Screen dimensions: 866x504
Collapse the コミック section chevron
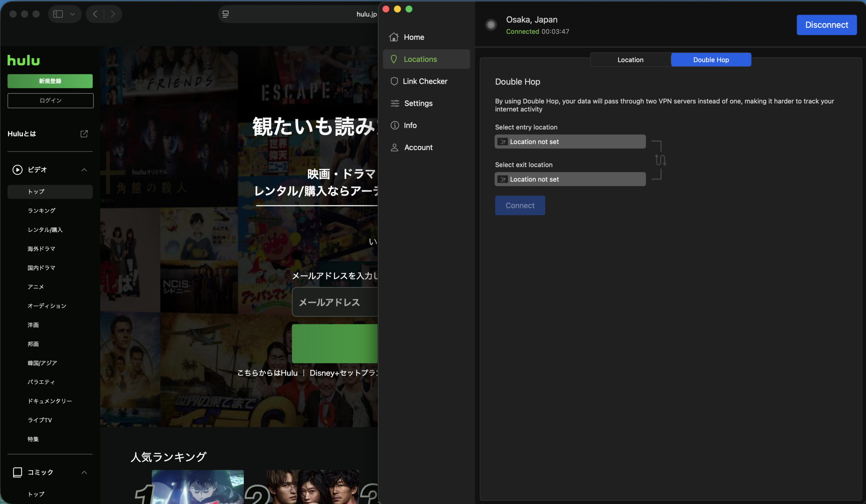pyautogui.click(x=84, y=473)
